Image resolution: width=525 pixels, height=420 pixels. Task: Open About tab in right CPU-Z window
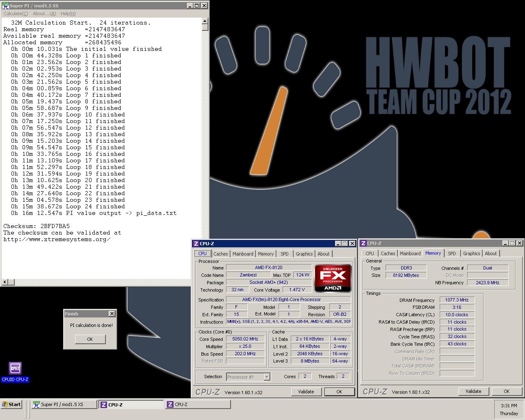pos(491,253)
